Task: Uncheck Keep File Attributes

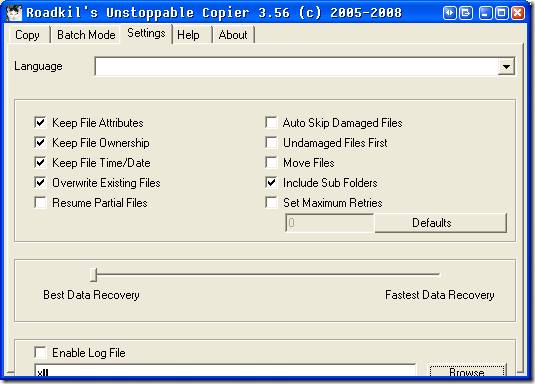Action: click(x=40, y=122)
